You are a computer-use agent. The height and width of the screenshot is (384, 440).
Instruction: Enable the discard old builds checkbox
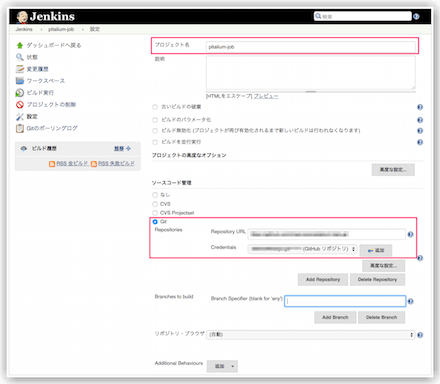[x=155, y=107]
